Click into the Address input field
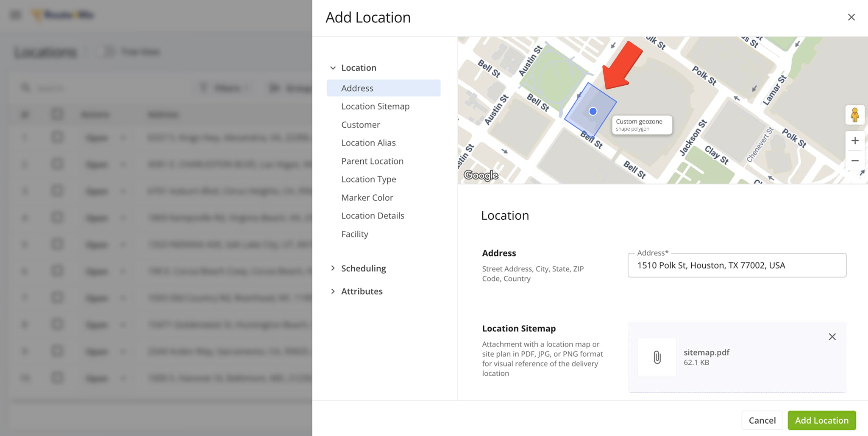The height and width of the screenshot is (436, 868). coord(737,266)
